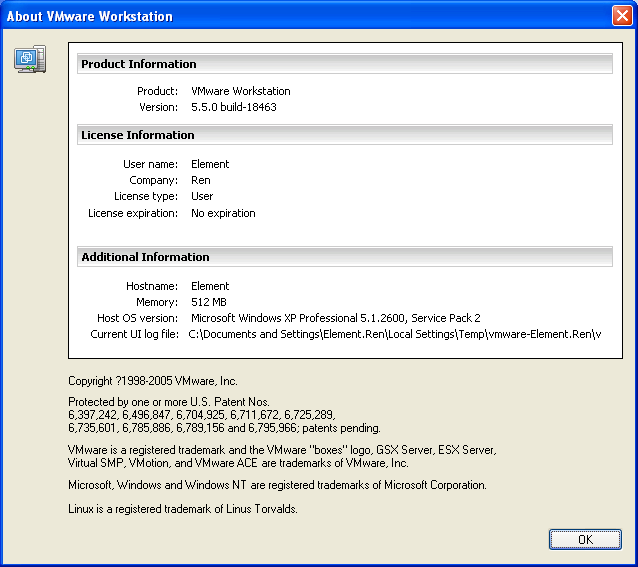Click the License Information header
The width and height of the screenshot is (638, 567).
coord(345,135)
